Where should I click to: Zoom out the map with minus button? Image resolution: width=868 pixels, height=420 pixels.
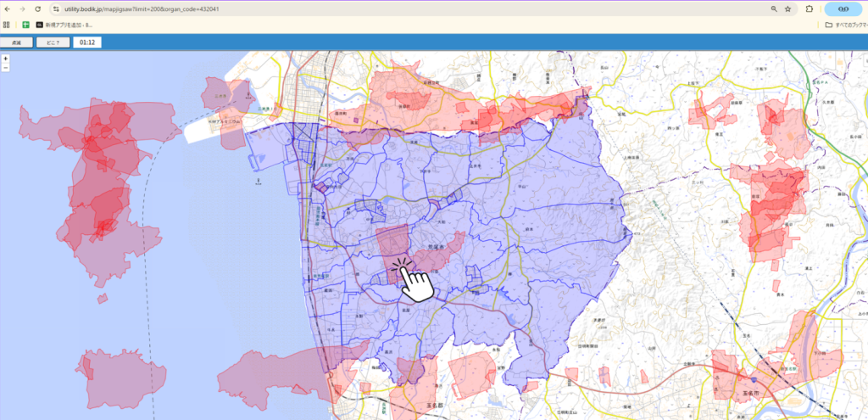6,67
